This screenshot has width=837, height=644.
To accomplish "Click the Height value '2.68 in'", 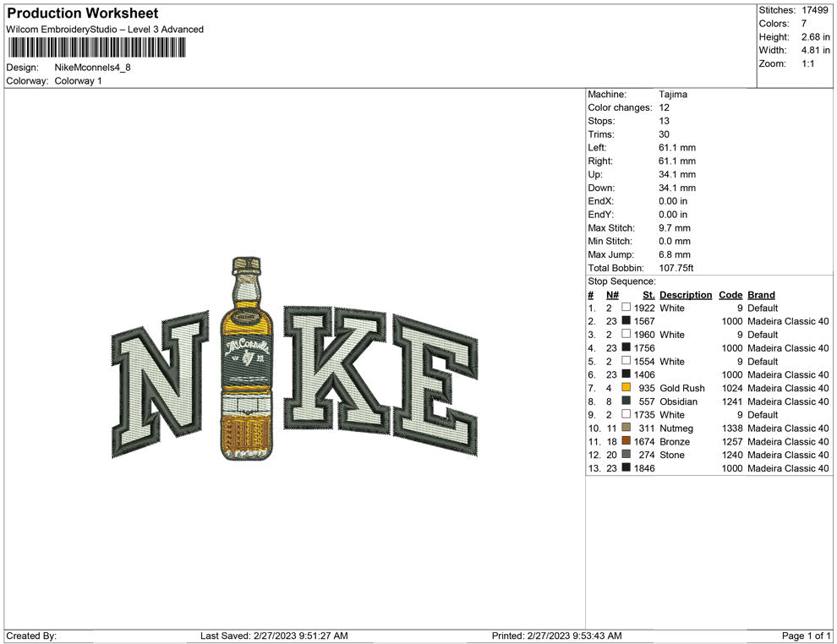I will click(x=815, y=37).
